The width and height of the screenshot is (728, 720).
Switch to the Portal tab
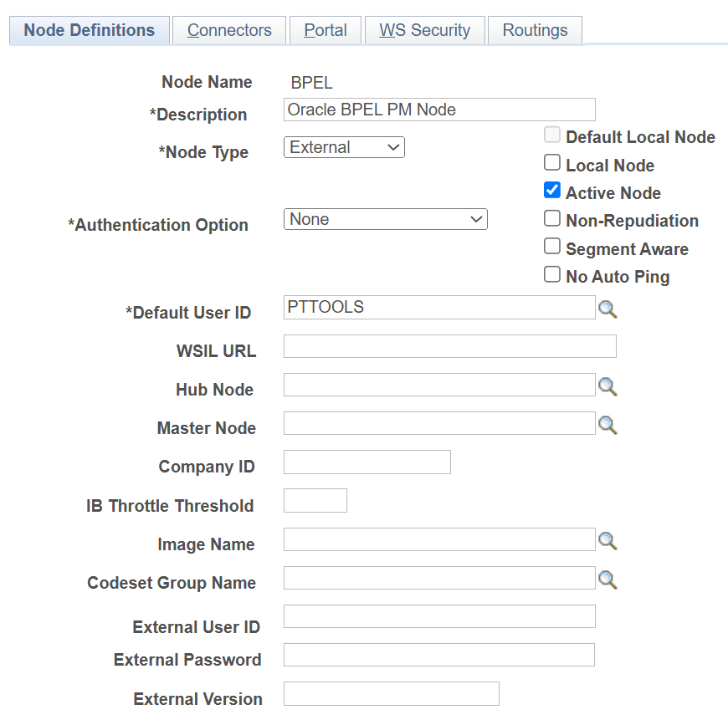point(325,30)
